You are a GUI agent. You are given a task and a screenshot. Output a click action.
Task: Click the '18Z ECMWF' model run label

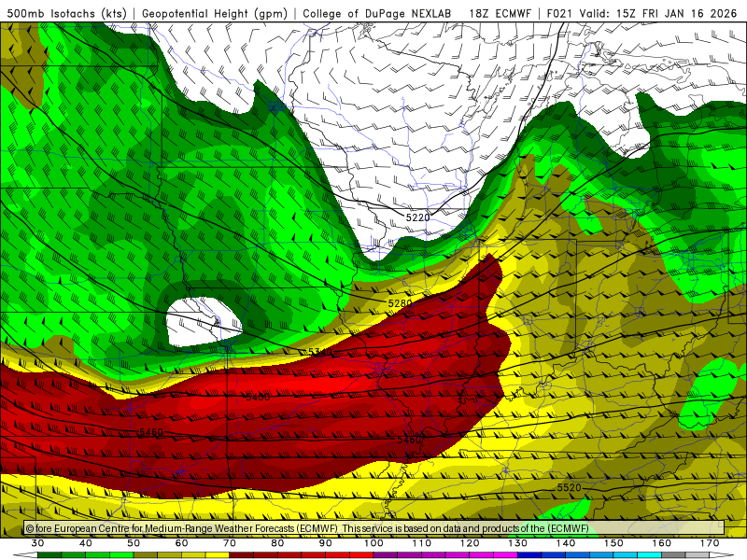point(500,13)
